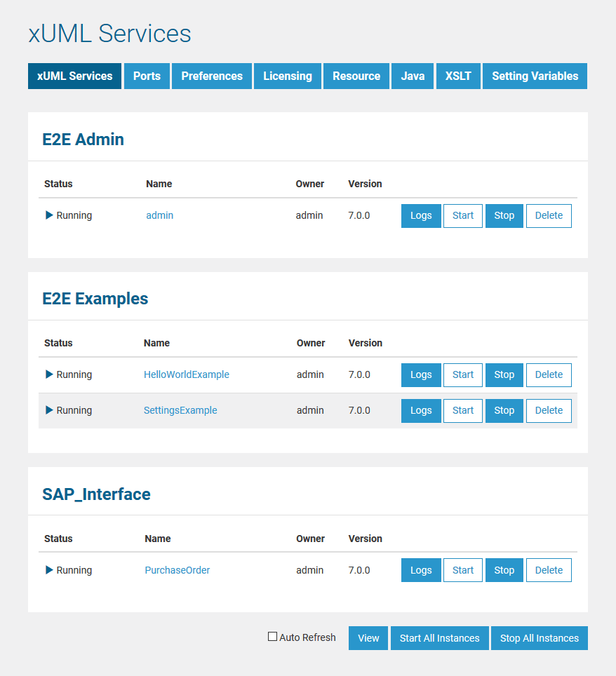Open the HelloWorldExample service link
Screen dimensions: 616x676
pos(187,374)
